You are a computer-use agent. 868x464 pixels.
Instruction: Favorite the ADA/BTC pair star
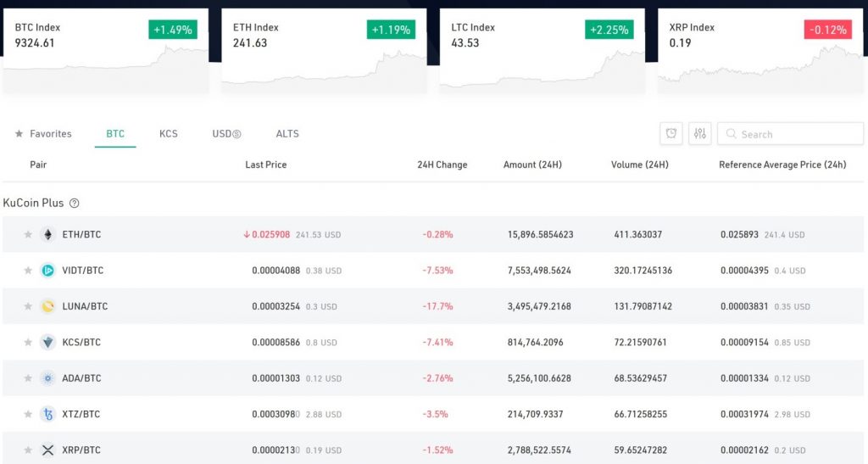click(28, 378)
